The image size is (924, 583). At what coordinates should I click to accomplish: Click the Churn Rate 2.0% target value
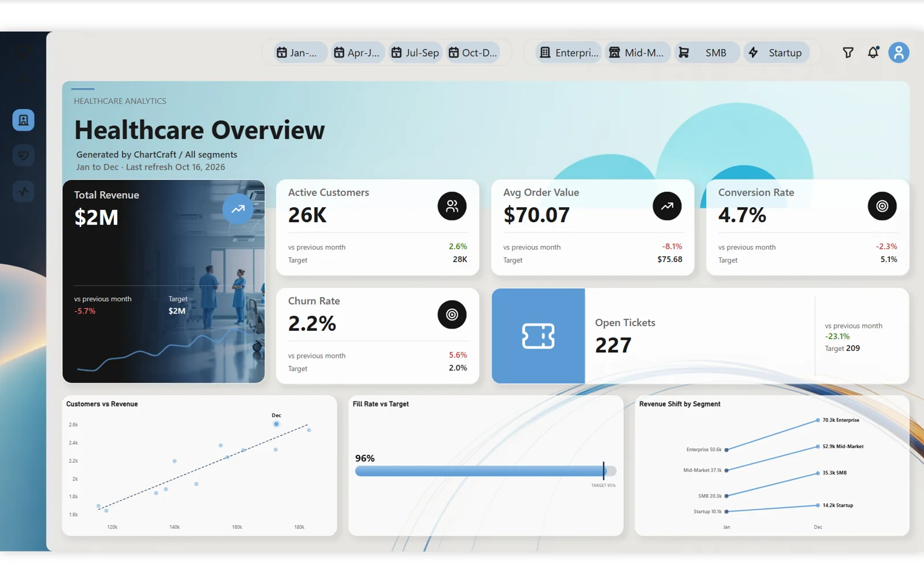coord(458,368)
